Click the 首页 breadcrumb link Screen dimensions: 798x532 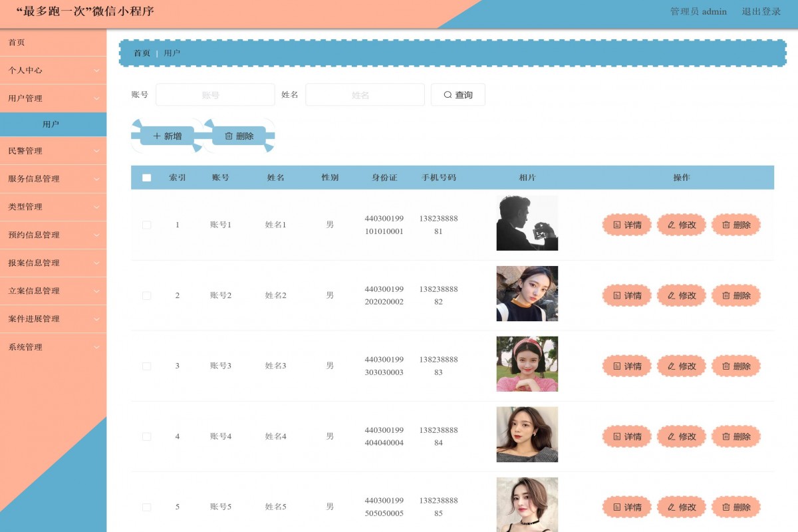coord(142,53)
